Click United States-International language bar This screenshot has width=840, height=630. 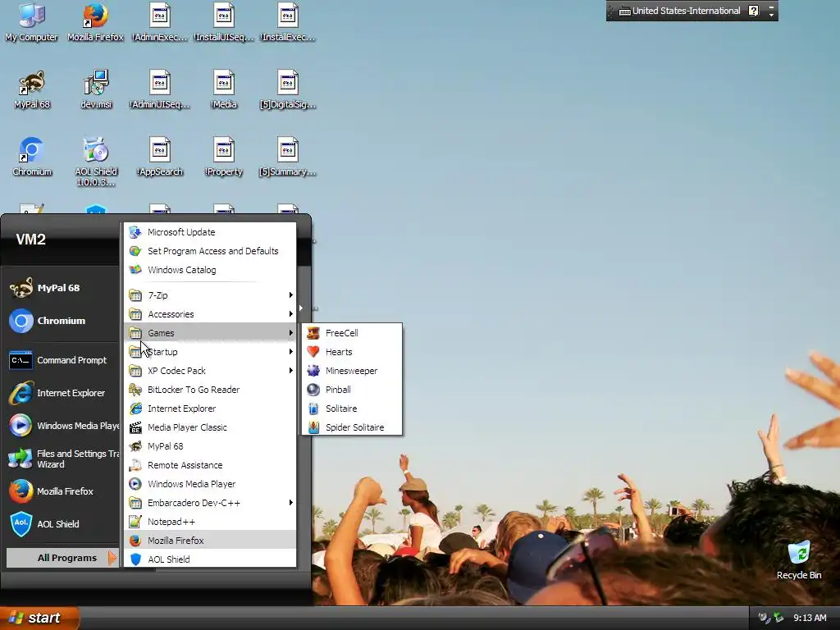coord(680,11)
